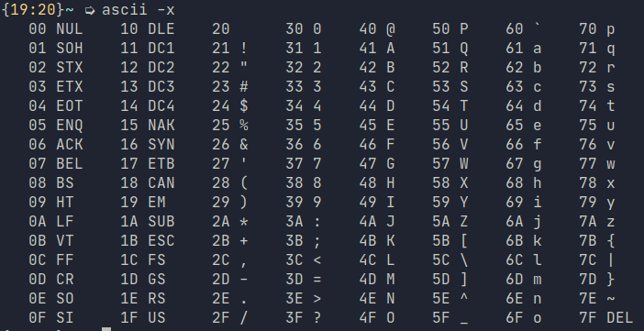Click the "23 #" entry
644x331 pixels.
230,87
